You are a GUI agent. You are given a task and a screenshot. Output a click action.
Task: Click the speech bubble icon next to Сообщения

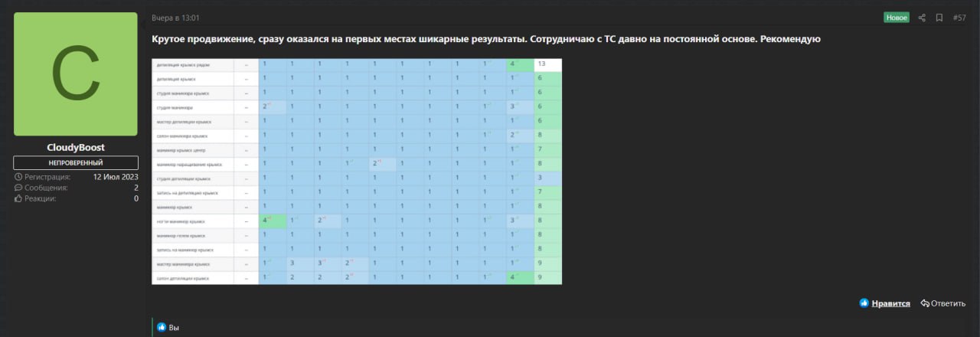[x=18, y=188]
